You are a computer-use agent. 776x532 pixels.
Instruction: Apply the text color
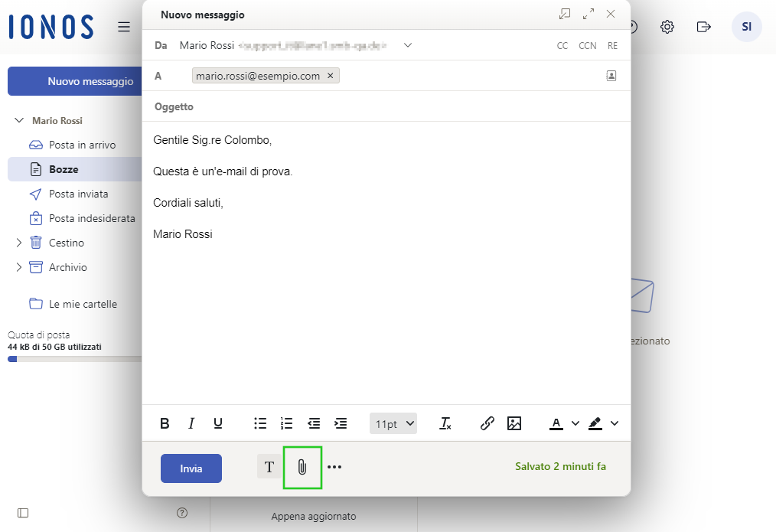click(x=556, y=423)
